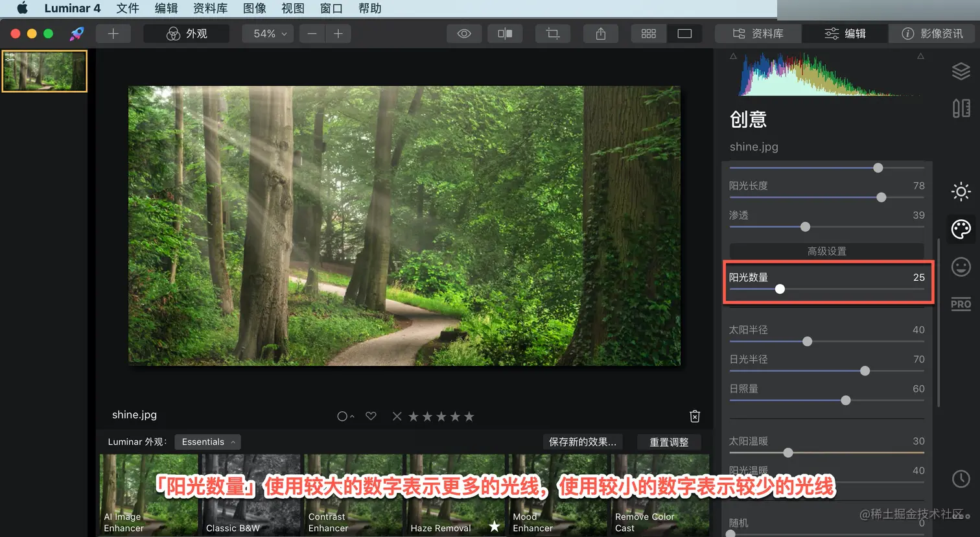Click the trash delete image icon

pos(695,416)
